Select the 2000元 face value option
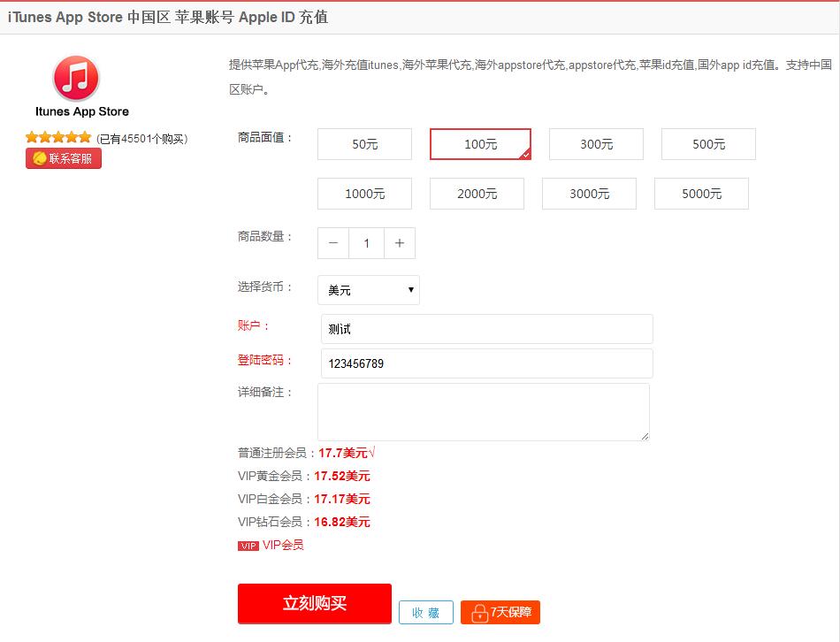The width and height of the screenshot is (840, 642). [x=477, y=194]
